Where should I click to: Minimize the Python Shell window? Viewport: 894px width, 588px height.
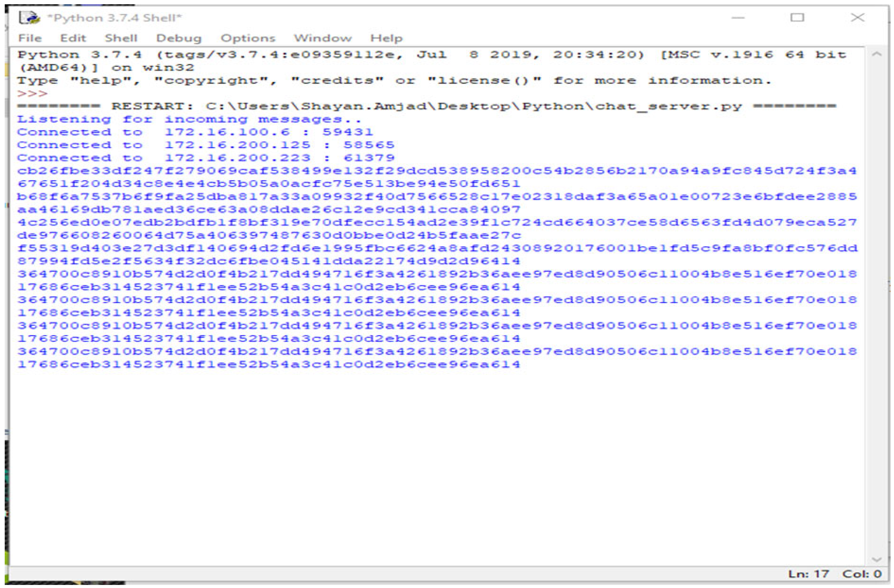click(x=738, y=18)
